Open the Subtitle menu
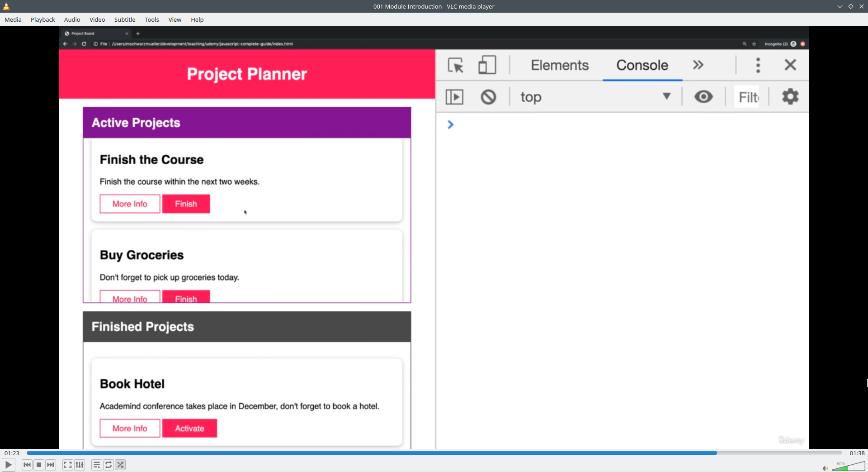868x472 pixels. pos(125,19)
